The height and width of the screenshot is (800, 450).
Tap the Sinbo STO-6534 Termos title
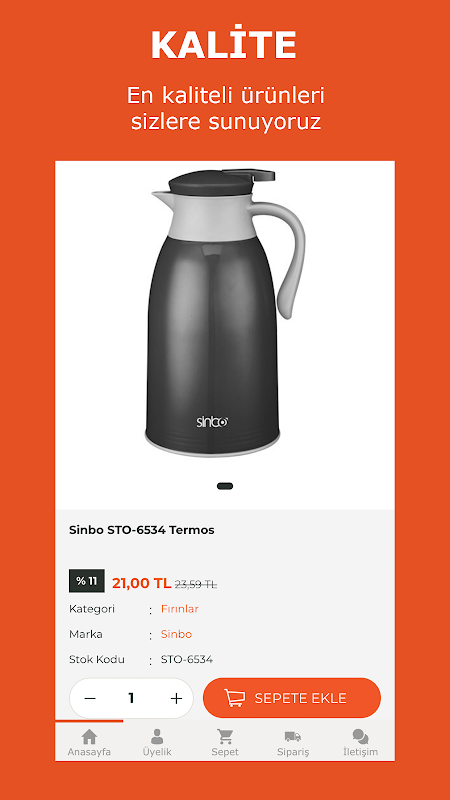point(142,530)
